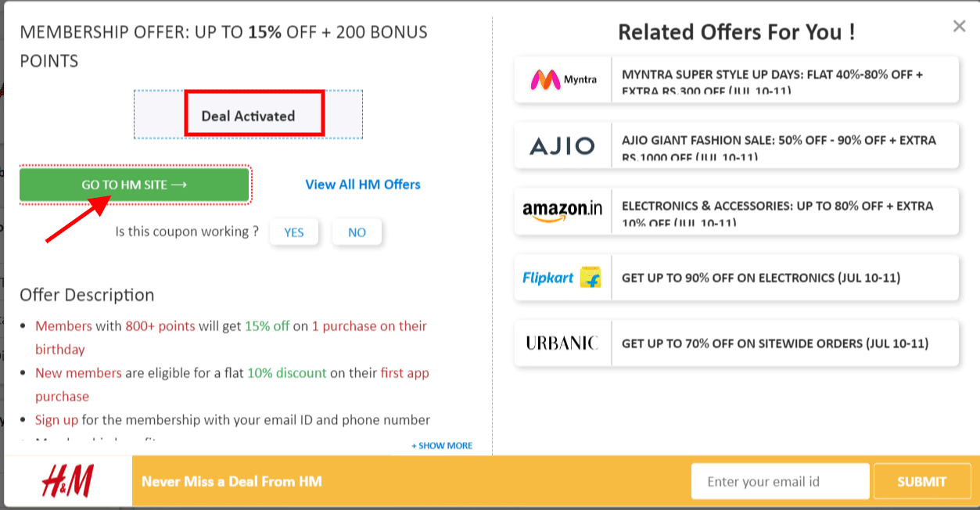Click YES to confirm coupon works
The width and height of the screenshot is (980, 510).
click(x=294, y=232)
